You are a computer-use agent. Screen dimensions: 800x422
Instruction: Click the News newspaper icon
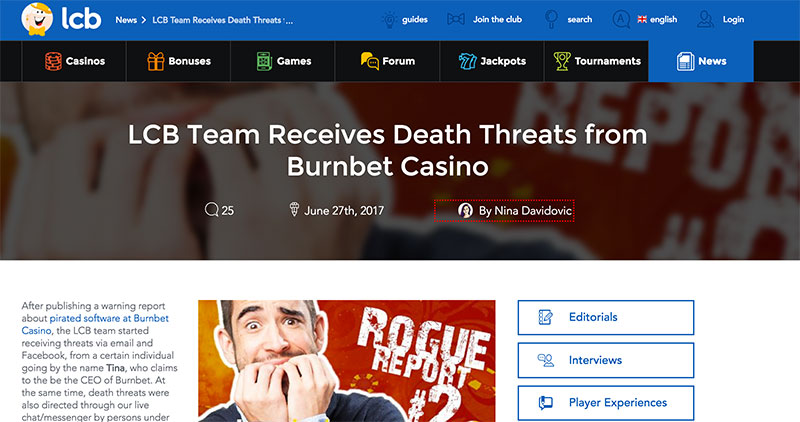point(685,61)
